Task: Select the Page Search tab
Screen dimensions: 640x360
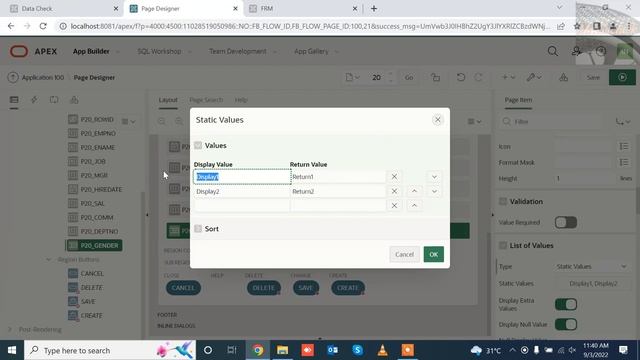Action: click(206, 100)
